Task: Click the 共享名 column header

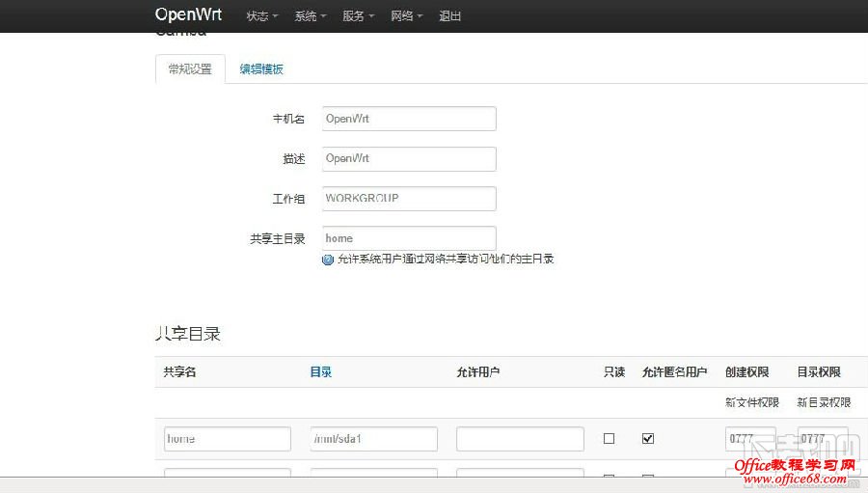Action: click(x=179, y=372)
